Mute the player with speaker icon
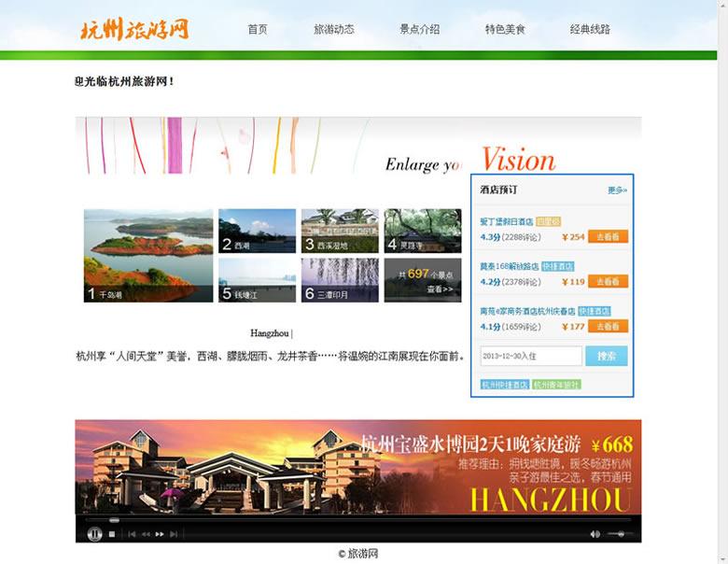The width and height of the screenshot is (728, 564). click(x=595, y=534)
